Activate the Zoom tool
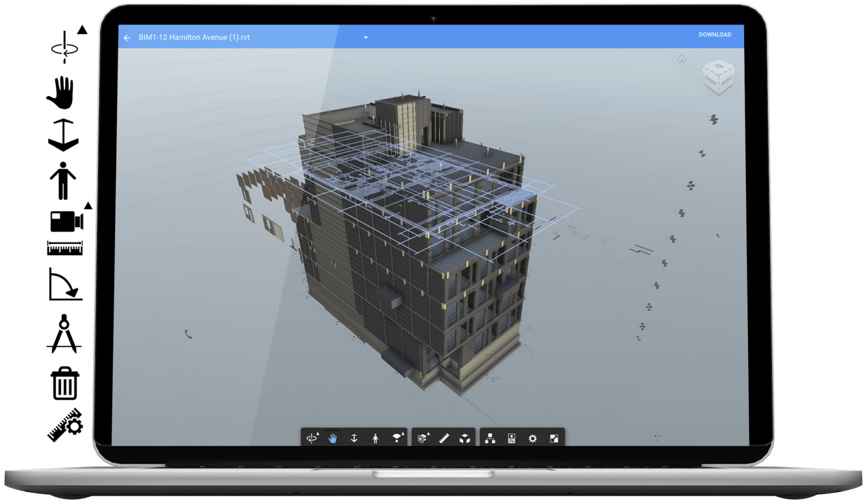This screenshot has width=868, height=504. 354,439
